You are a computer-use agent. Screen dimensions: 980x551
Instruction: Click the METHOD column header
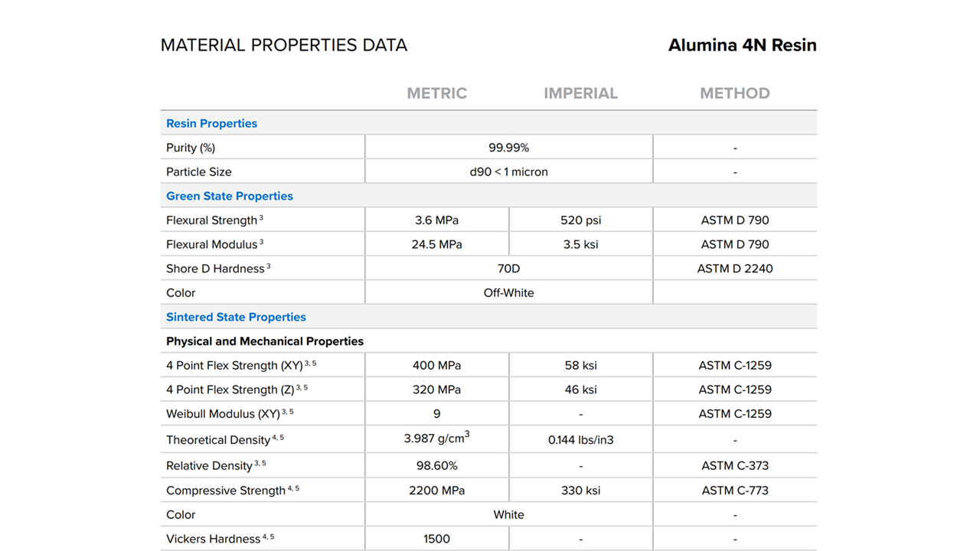(734, 93)
